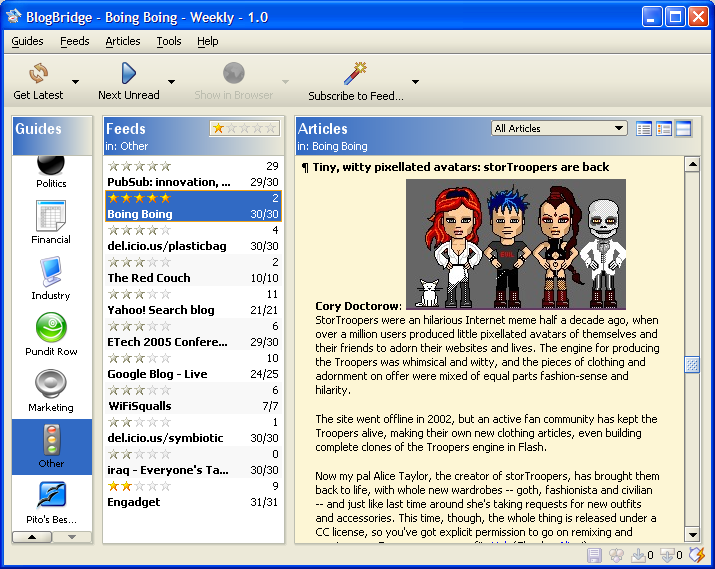
Task: Click the Subscribe to Feed... label
Action: pyautogui.click(x=356, y=96)
